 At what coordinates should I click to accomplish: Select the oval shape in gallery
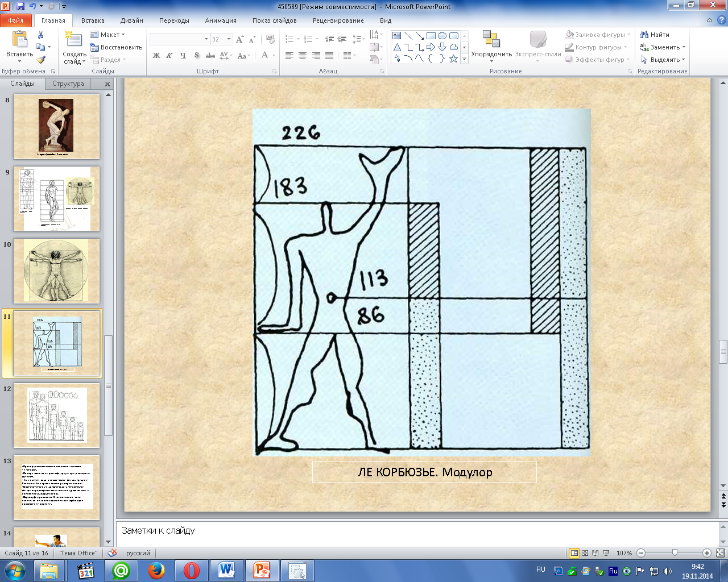click(442, 36)
